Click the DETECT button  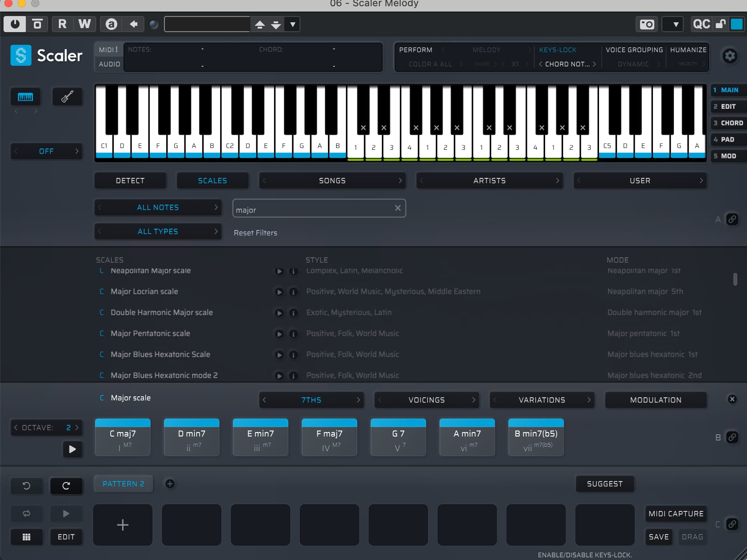pyautogui.click(x=130, y=181)
